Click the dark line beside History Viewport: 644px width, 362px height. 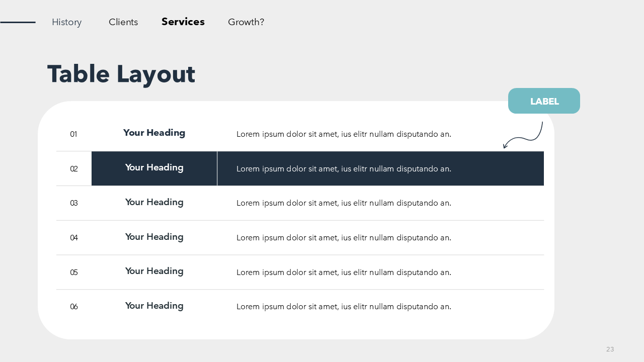pyautogui.click(x=18, y=22)
